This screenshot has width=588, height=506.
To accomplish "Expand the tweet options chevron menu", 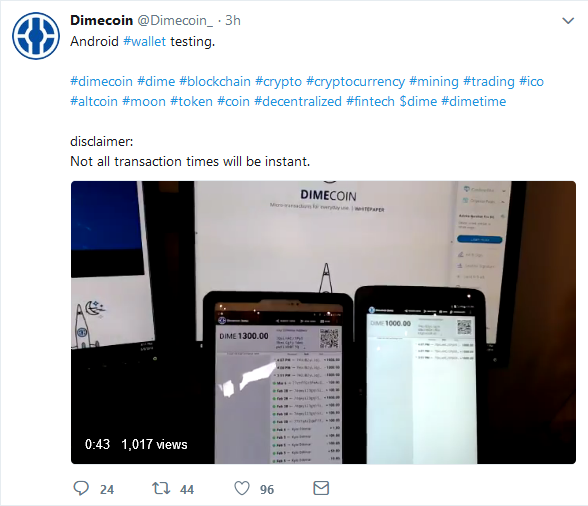I will (x=568, y=21).
